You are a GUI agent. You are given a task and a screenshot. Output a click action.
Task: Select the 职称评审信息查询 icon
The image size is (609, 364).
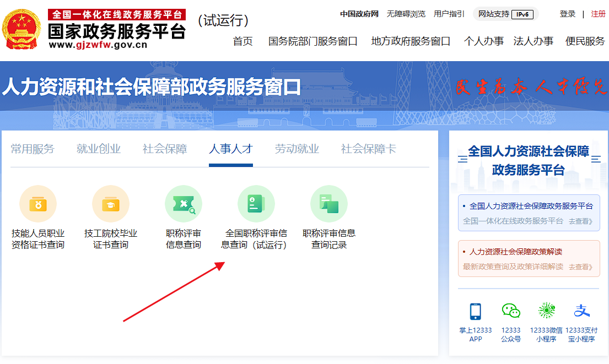(184, 203)
